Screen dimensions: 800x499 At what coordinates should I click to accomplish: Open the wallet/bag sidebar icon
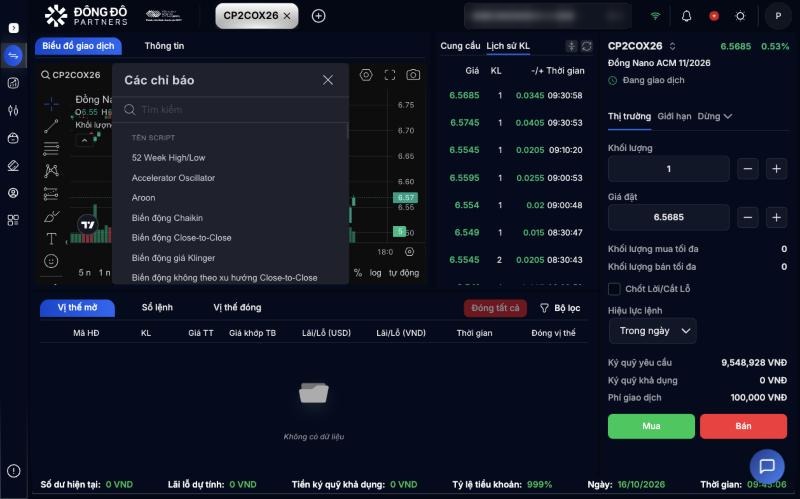13,138
